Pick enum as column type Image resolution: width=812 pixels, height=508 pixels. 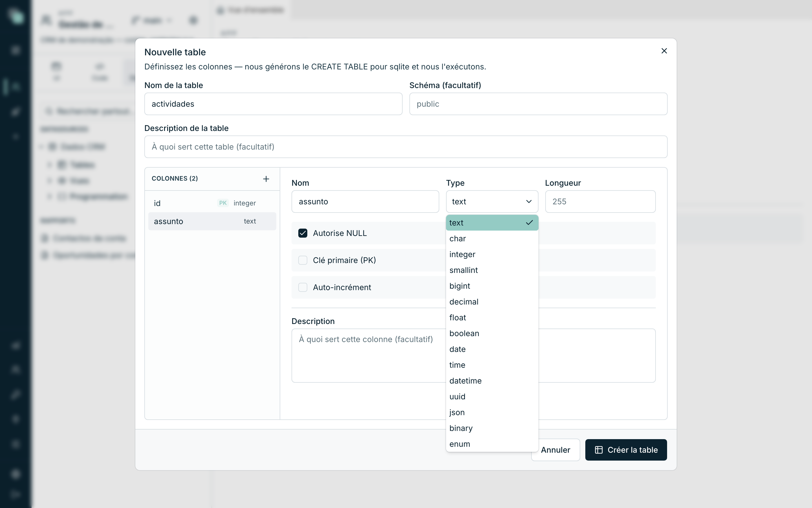coord(492,444)
